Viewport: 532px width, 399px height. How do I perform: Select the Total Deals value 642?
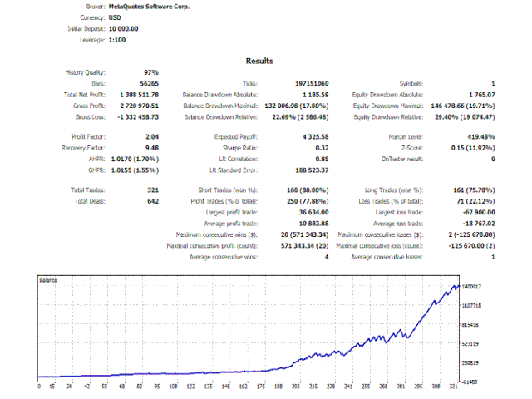[x=153, y=201]
